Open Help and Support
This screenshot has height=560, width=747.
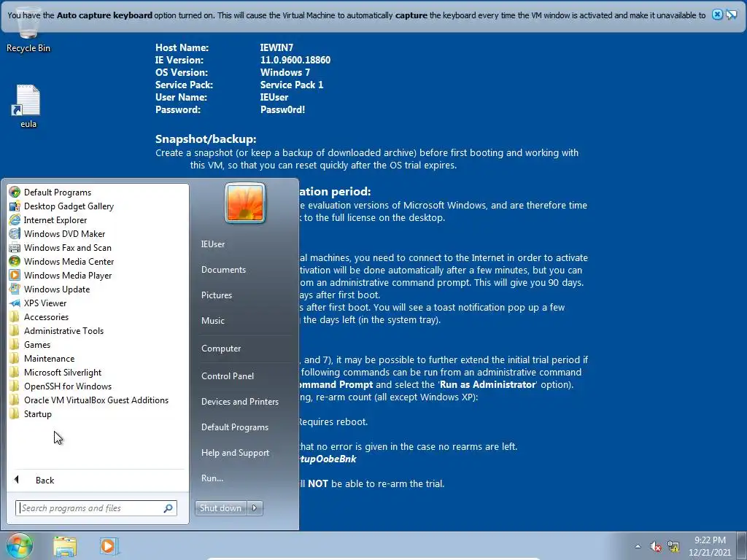point(236,453)
